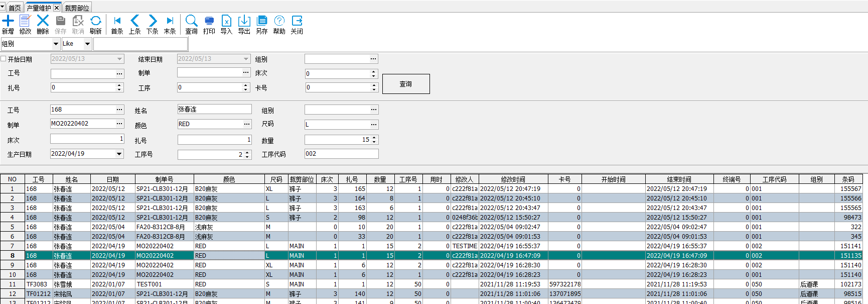Viewport: 868px width, 304px height.
Task: Sort by the 日期 column header
Action: 113,179
